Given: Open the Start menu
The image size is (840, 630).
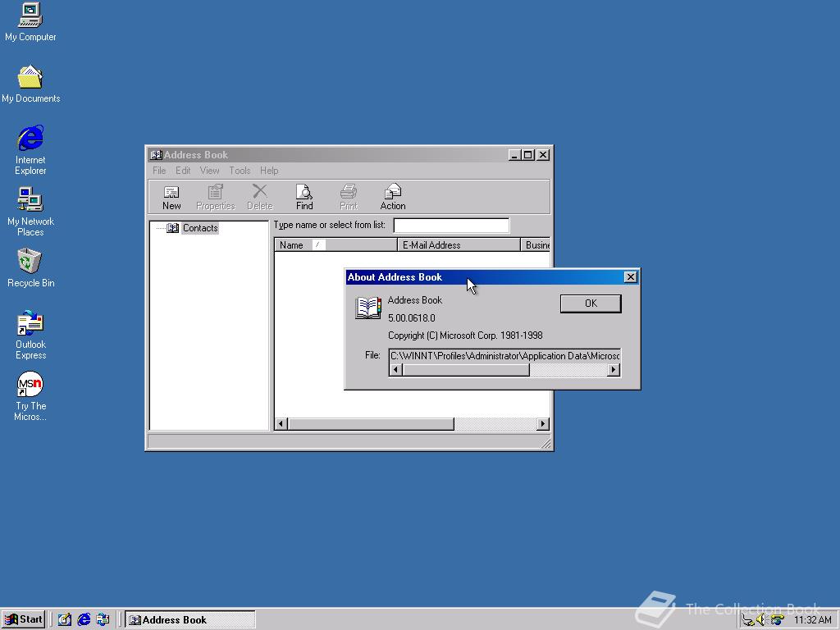Looking at the screenshot, I should coord(23,619).
